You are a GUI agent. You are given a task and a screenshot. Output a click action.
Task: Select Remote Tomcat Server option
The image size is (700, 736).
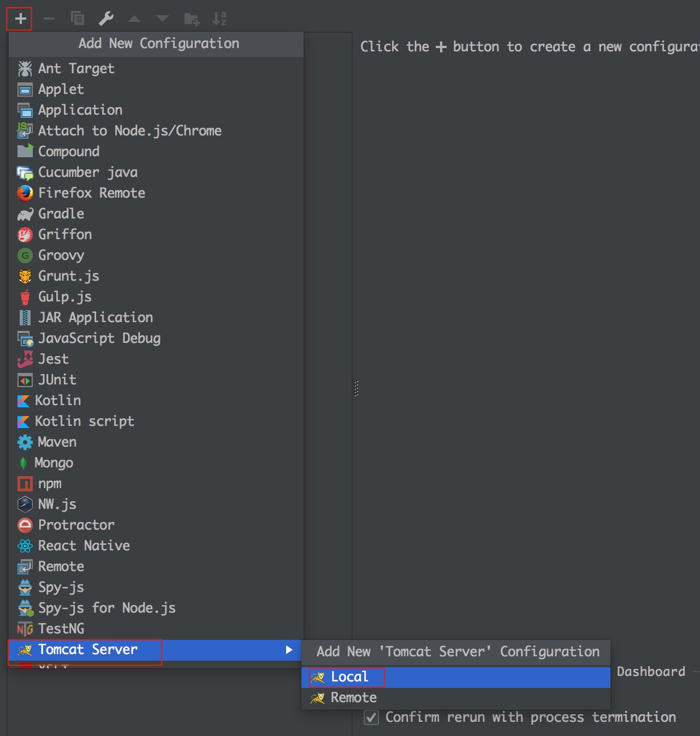coord(353,698)
